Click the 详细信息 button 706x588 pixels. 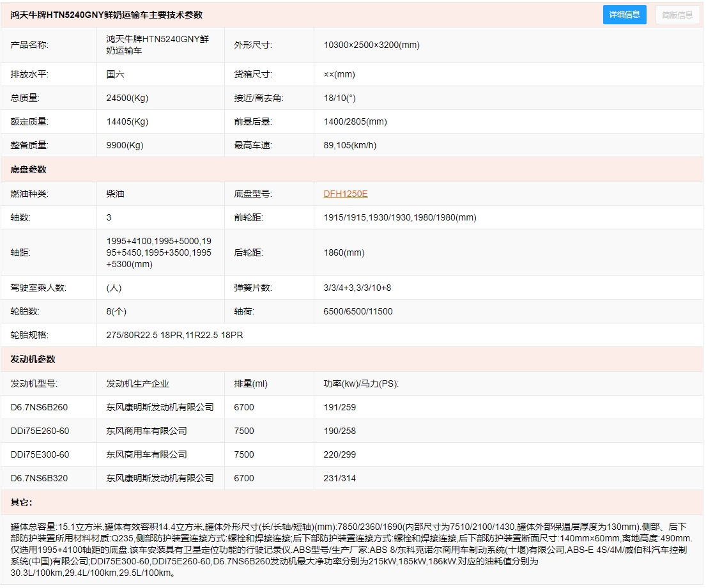click(624, 15)
